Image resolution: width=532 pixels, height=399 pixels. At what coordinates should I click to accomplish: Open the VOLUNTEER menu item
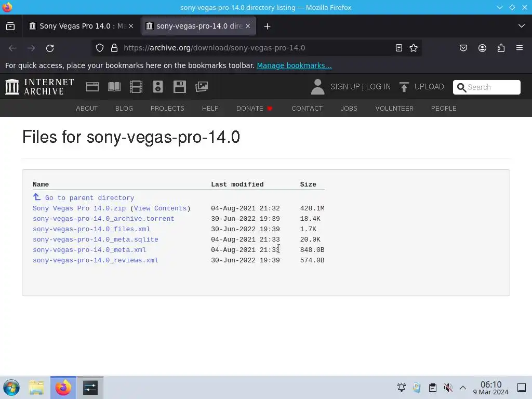[x=394, y=109]
